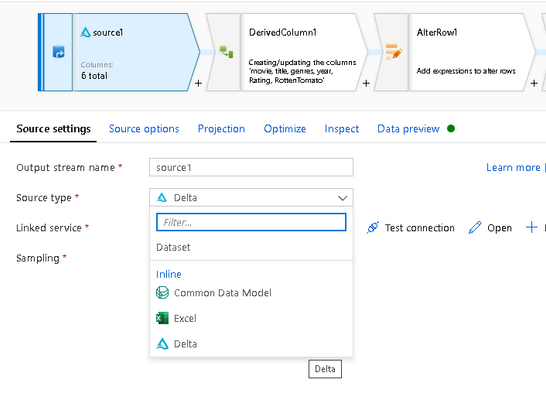Switch to the Source options tab

[x=144, y=129]
